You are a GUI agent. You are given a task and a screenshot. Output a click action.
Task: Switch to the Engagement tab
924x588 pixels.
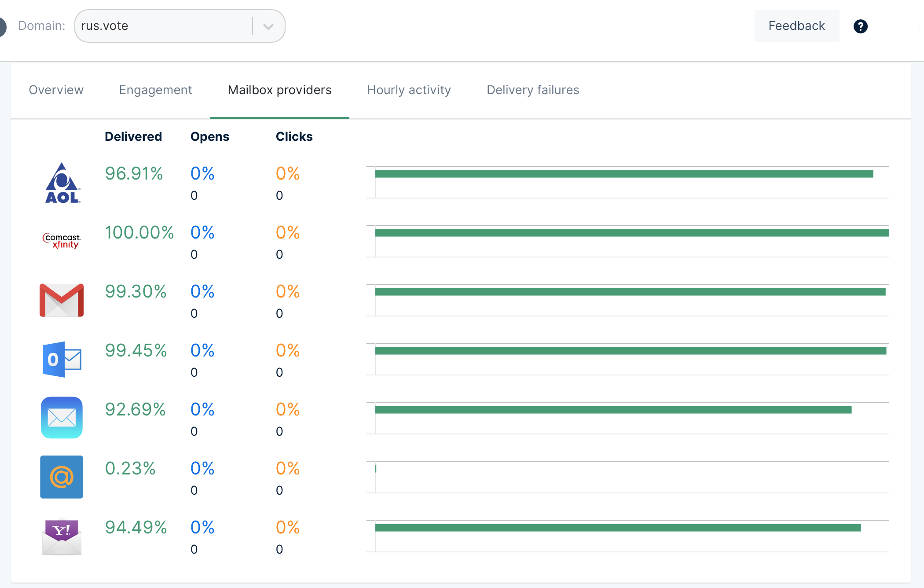point(156,90)
